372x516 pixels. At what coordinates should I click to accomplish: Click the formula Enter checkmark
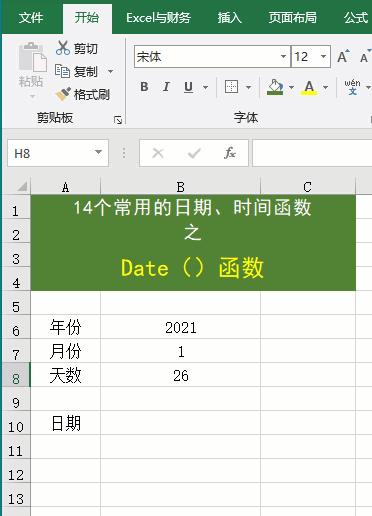(x=194, y=153)
